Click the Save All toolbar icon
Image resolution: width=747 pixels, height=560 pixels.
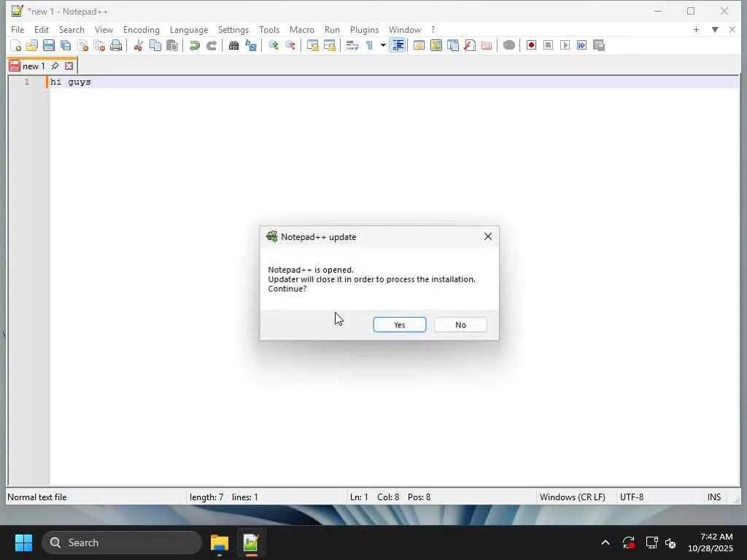coord(66,45)
